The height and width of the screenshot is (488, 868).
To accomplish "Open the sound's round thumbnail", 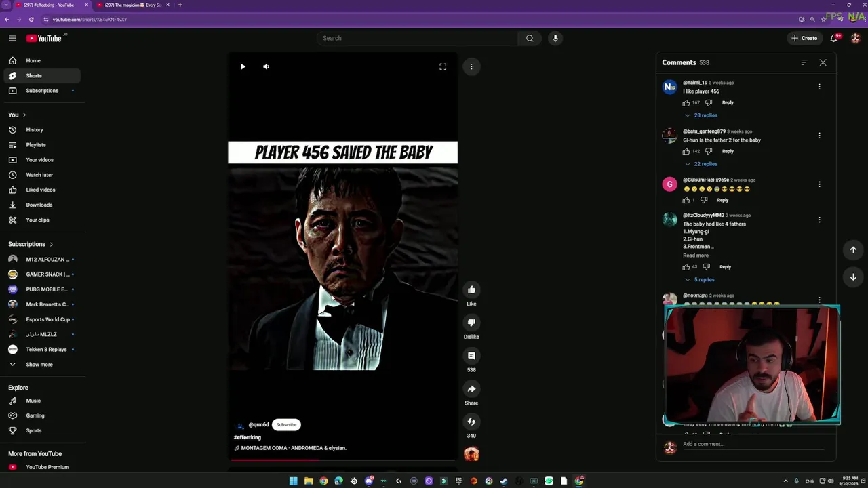I will point(471,454).
